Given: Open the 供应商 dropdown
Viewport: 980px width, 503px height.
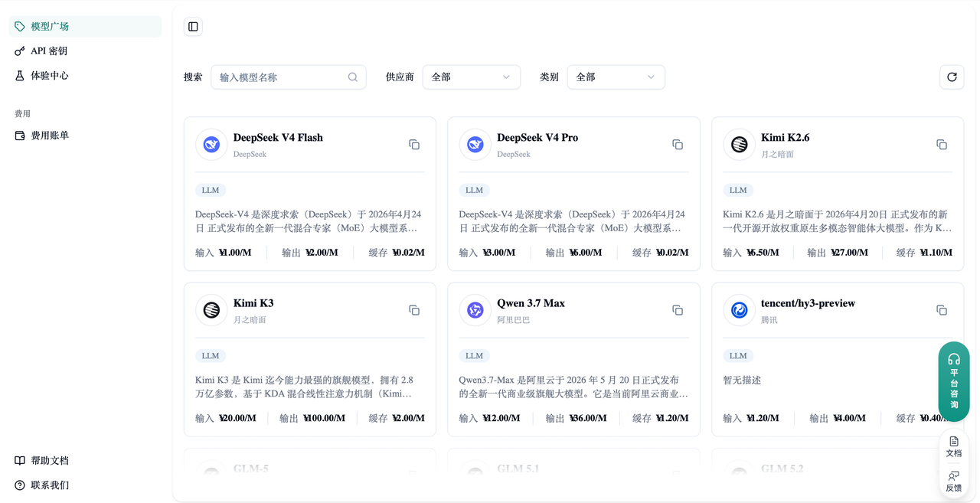Looking at the screenshot, I should click(472, 77).
